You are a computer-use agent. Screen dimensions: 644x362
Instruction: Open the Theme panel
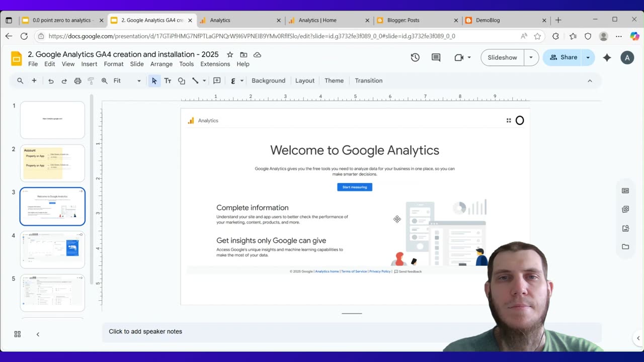(334, 80)
